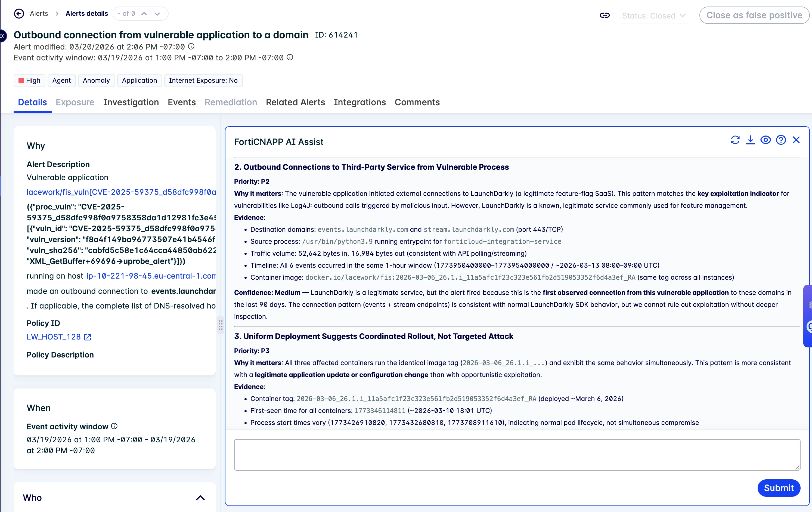Click the events.launchdarkly.com domain in Evidence
The width and height of the screenshot is (812, 512).
(x=363, y=229)
